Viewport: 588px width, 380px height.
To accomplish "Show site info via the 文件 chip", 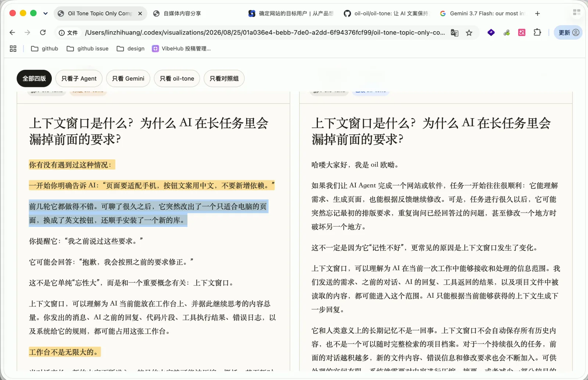I will click(68, 33).
